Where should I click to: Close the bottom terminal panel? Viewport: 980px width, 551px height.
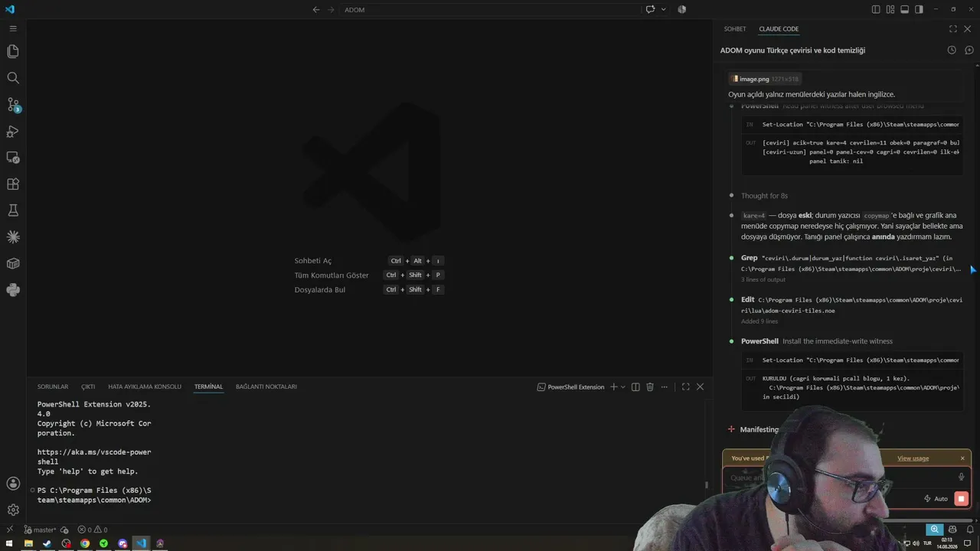coord(700,387)
